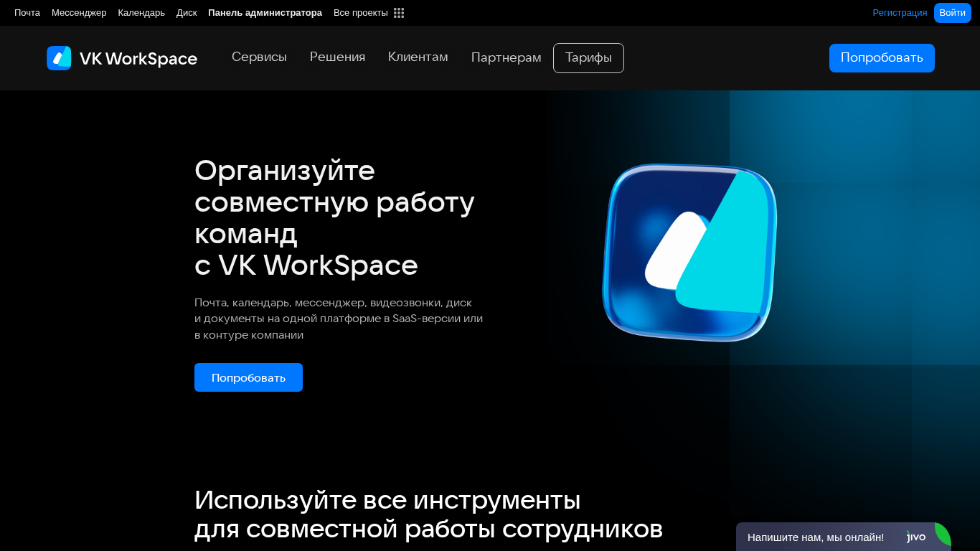The height and width of the screenshot is (551, 980).
Task: Click the Войти button
Action: click(952, 13)
